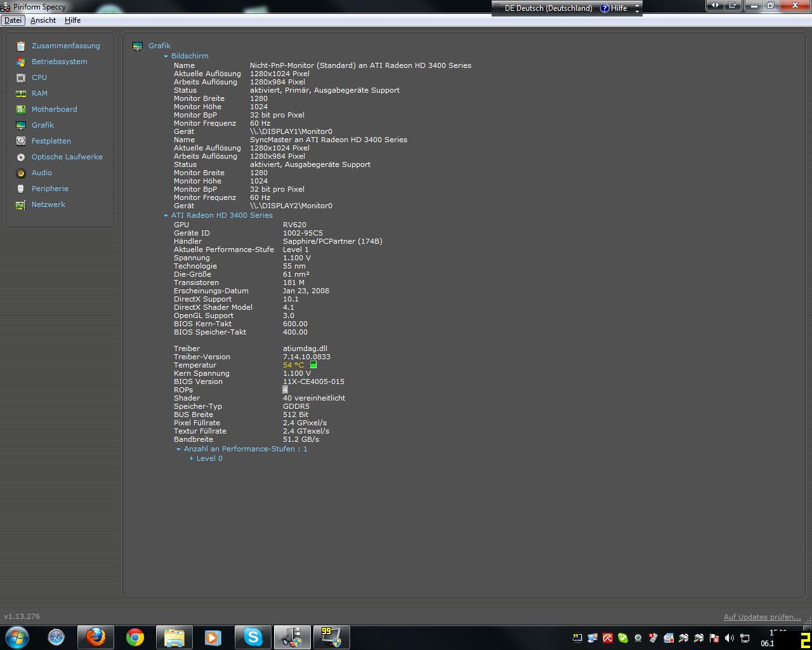Click the Bandbreite value 51.2 GB/s
This screenshot has height=650, width=812.
pyautogui.click(x=301, y=439)
